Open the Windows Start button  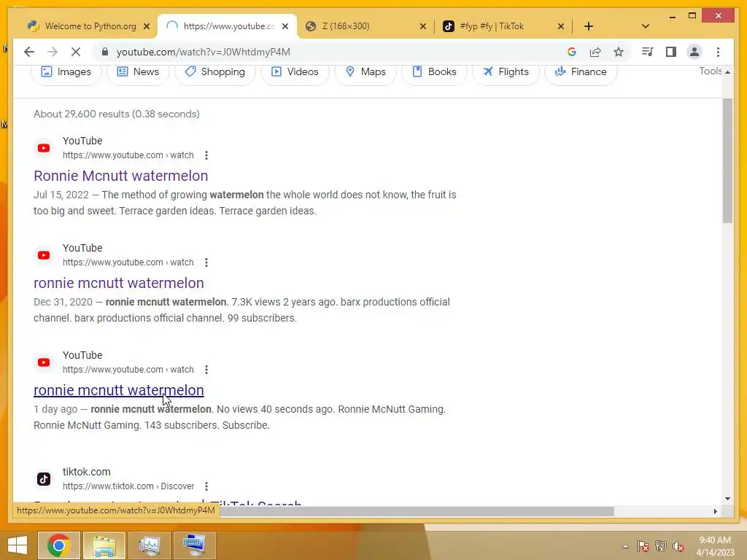coord(18,545)
